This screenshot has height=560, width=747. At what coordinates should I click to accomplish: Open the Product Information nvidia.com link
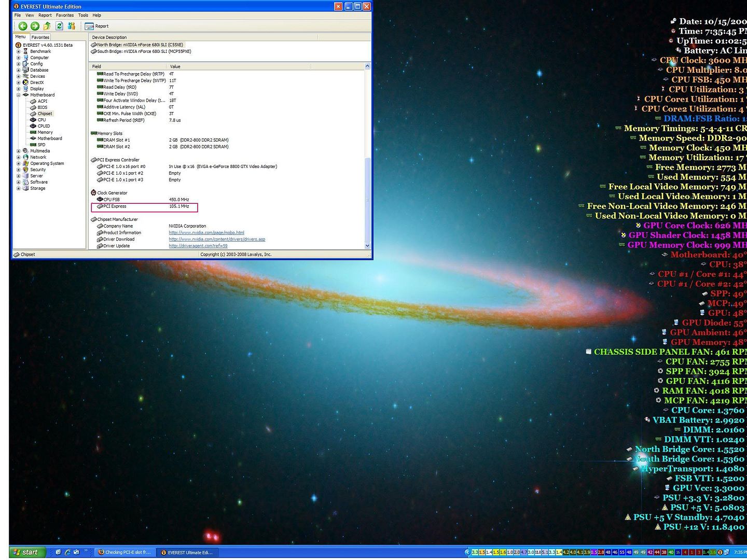[x=206, y=233]
